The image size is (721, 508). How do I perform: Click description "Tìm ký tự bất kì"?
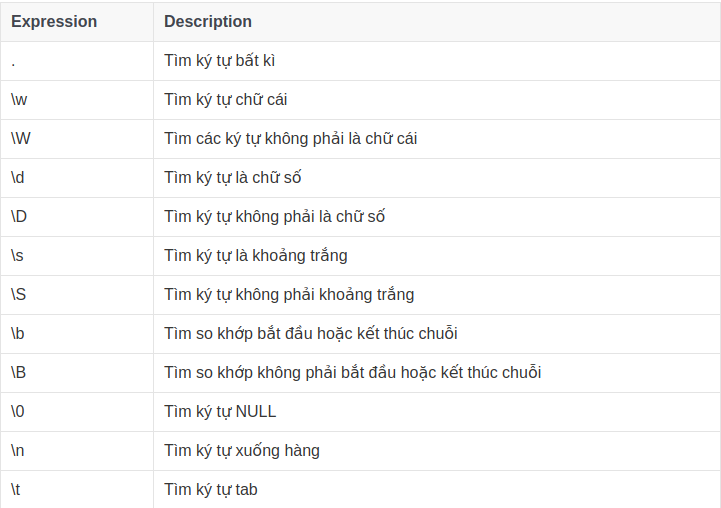219,61
